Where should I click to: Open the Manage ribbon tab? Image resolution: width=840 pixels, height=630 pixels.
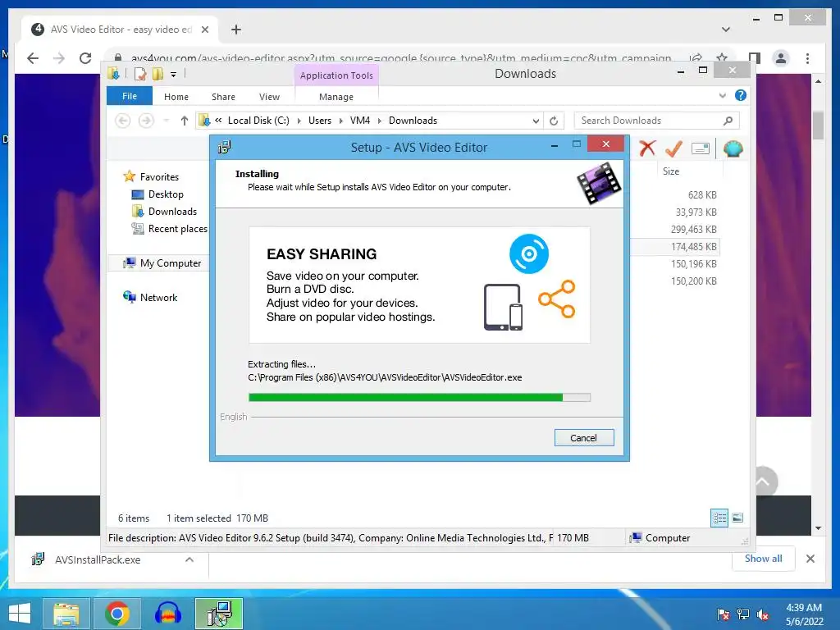pyautogui.click(x=336, y=97)
